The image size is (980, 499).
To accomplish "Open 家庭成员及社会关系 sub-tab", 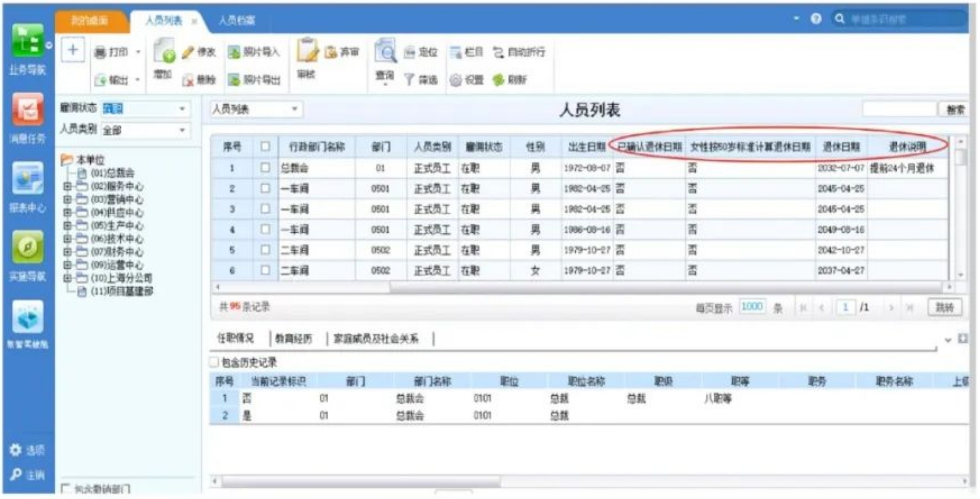I will click(x=376, y=339).
